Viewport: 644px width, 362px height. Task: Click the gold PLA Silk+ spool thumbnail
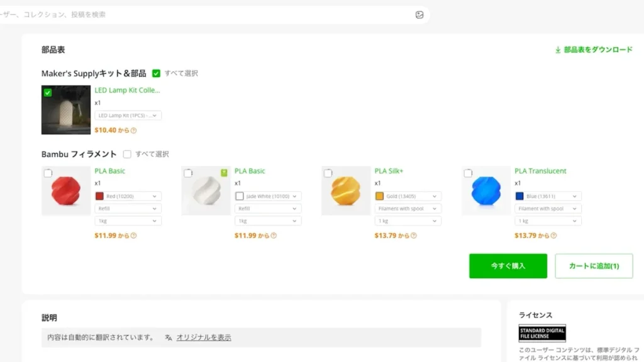pyautogui.click(x=346, y=191)
